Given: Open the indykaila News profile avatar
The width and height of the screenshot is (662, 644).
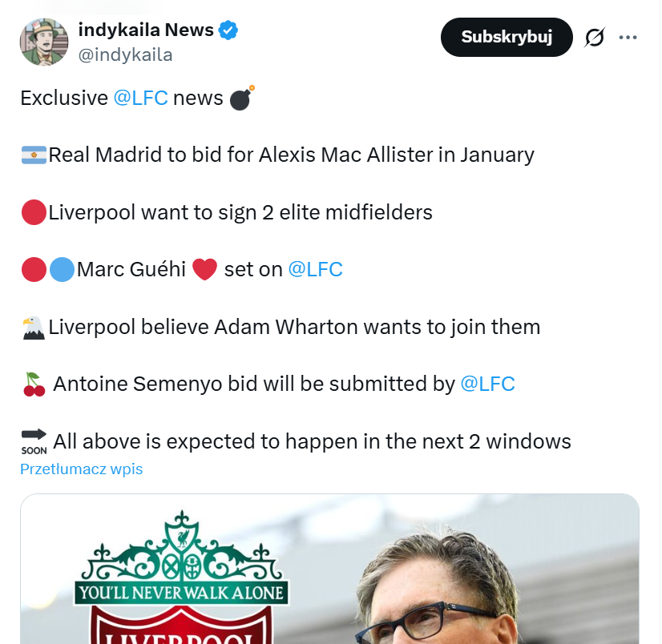Looking at the screenshot, I should [43, 40].
